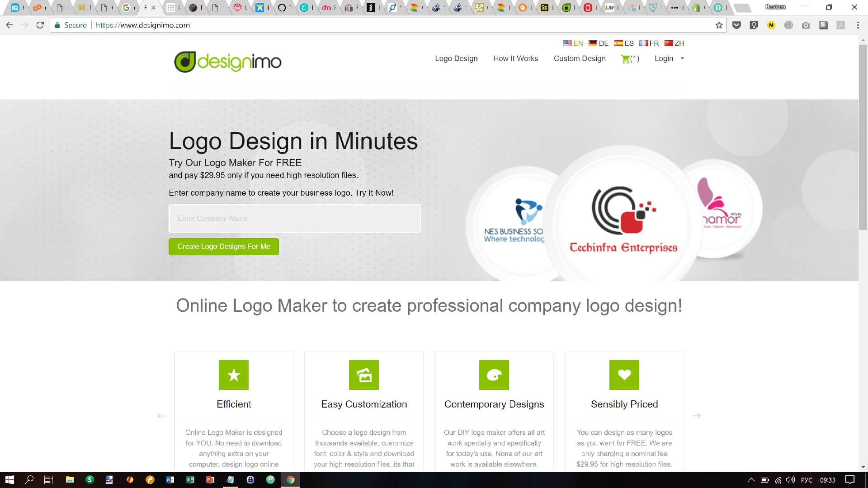Reload the page

(x=40, y=25)
